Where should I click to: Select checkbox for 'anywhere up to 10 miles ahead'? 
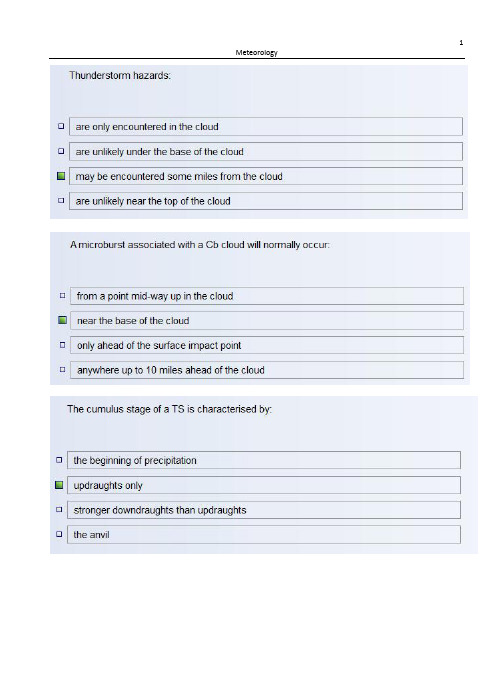[62, 370]
